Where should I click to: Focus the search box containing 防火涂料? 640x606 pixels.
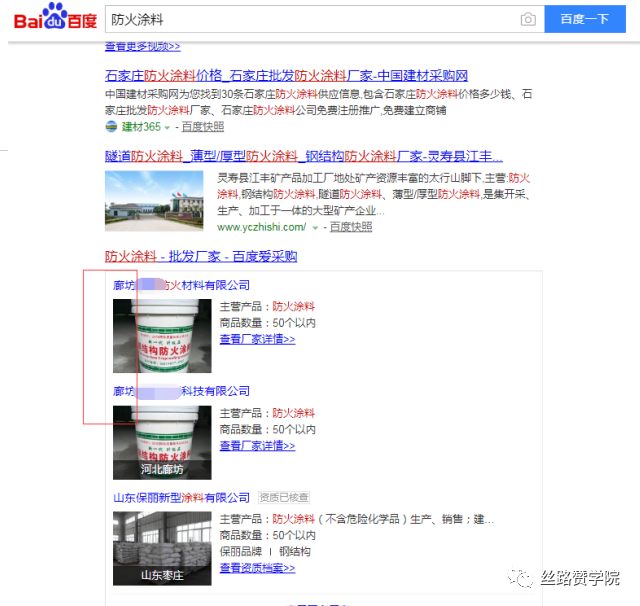324,19
